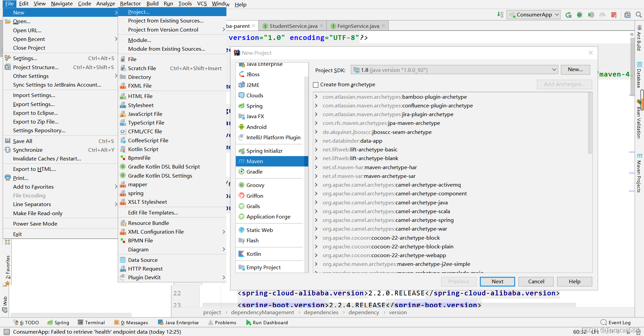Image resolution: width=644 pixels, height=336 pixels.
Task: Open Run Dashboard tool window
Action: 267,323
